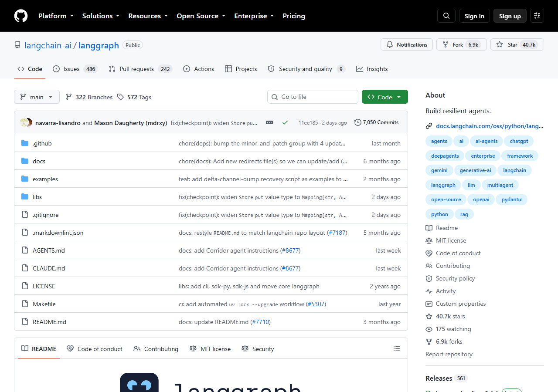Open 175 watching link

pos(448,329)
